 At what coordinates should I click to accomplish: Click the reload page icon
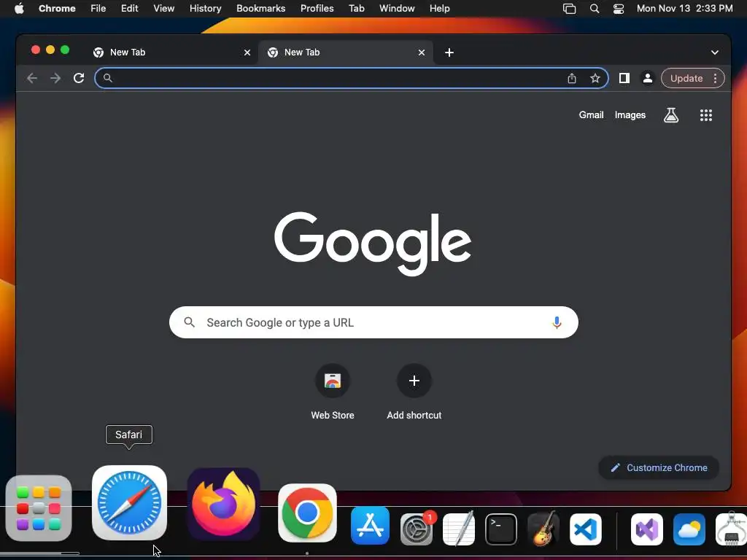79,78
